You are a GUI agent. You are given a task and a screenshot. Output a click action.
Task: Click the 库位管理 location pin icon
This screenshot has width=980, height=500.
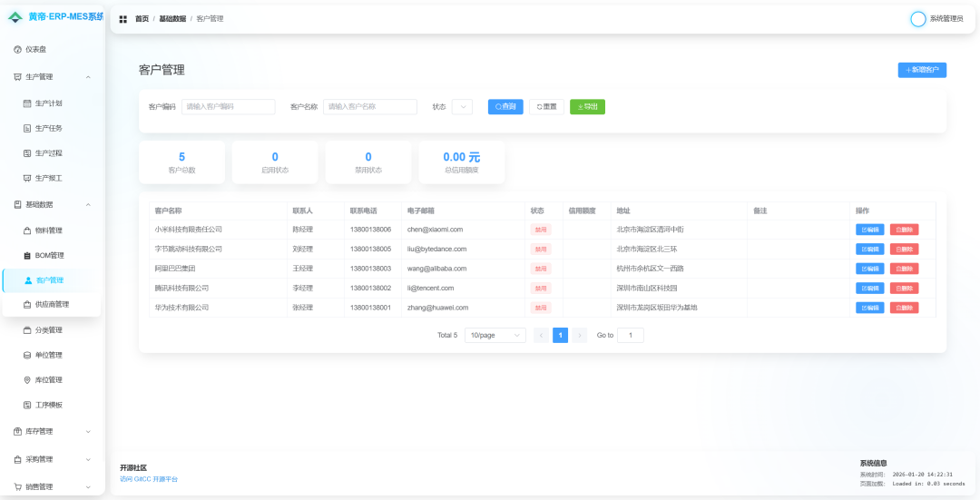tap(27, 380)
